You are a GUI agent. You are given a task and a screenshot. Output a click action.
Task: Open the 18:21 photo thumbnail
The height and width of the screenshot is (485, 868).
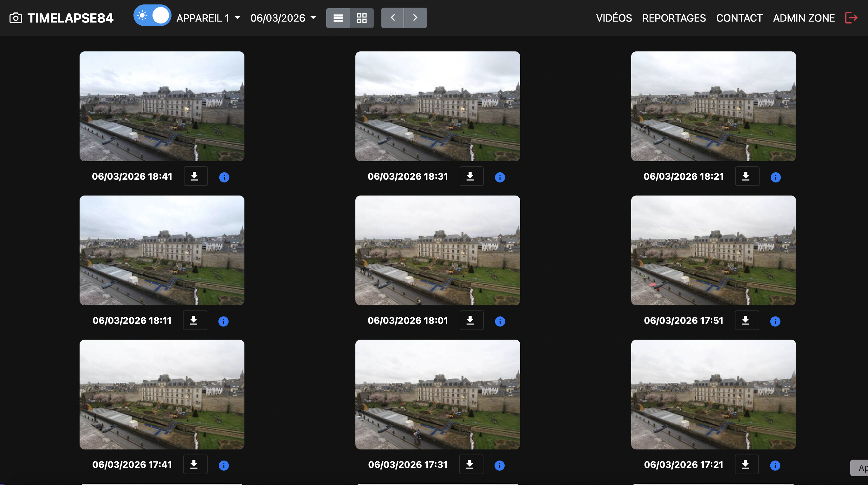(x=713, y=106)
